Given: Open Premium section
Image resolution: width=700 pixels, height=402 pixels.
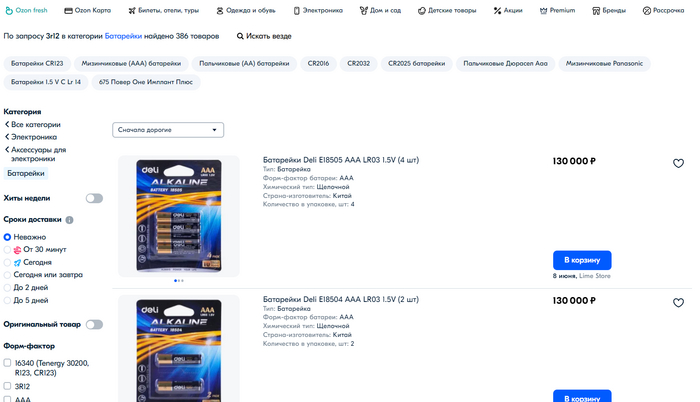Looking at the screenshot, I should point(557,10).
